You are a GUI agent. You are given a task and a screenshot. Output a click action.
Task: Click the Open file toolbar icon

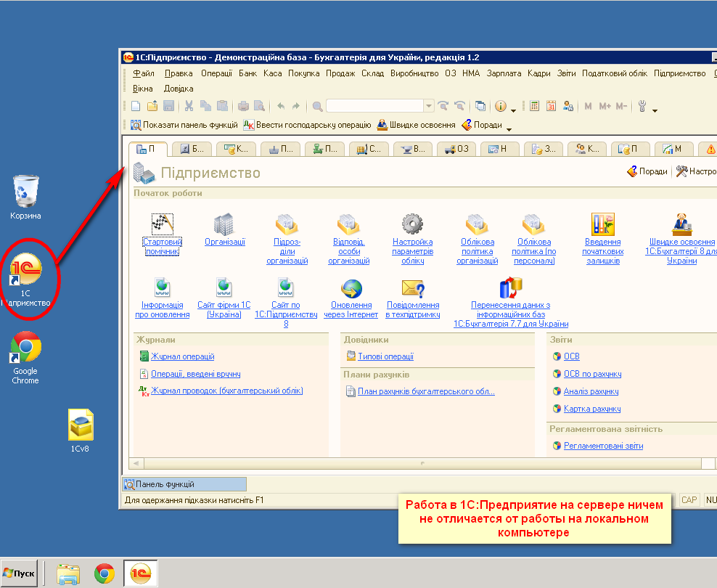pos(152,106)
